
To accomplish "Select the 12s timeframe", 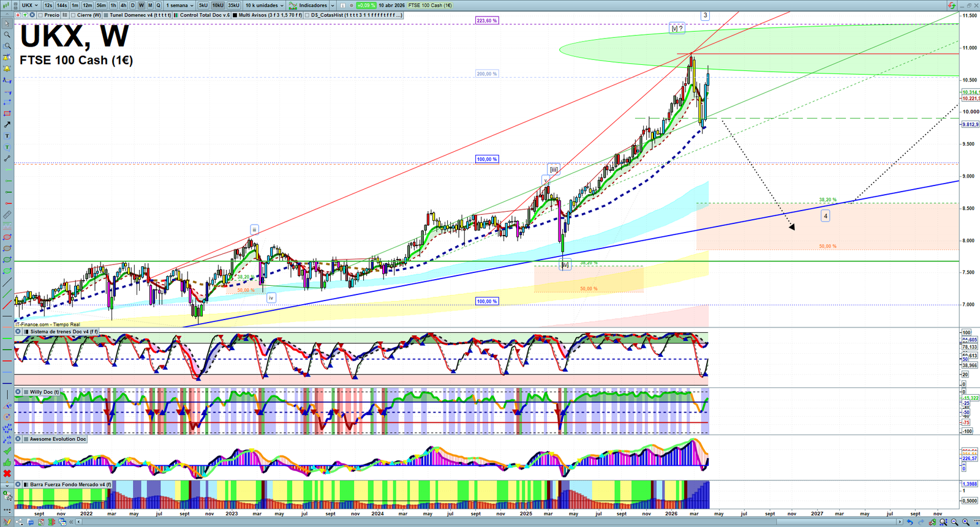I will pos(48,6).
